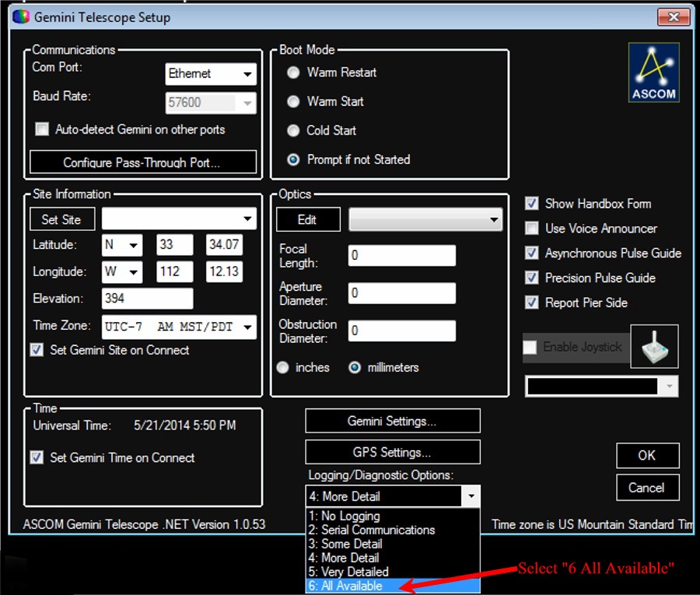Click the Focal Length input field
This screenshot has height=595, width=700.
pos(402,255)
